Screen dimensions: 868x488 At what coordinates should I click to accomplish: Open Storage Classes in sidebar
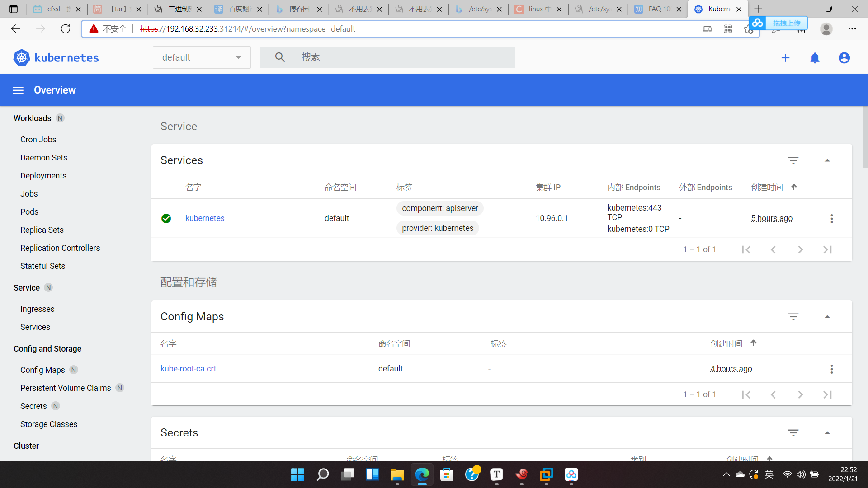tap(49, 424)
